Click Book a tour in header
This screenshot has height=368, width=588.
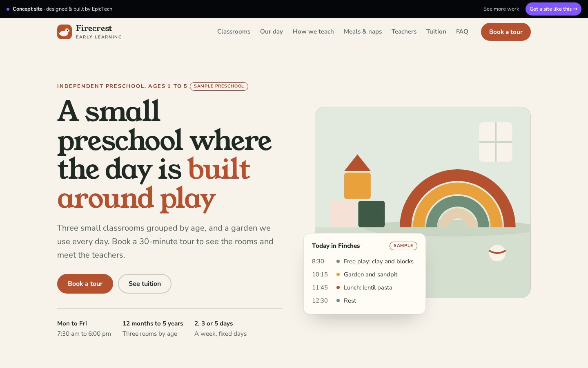pos(506,32)
